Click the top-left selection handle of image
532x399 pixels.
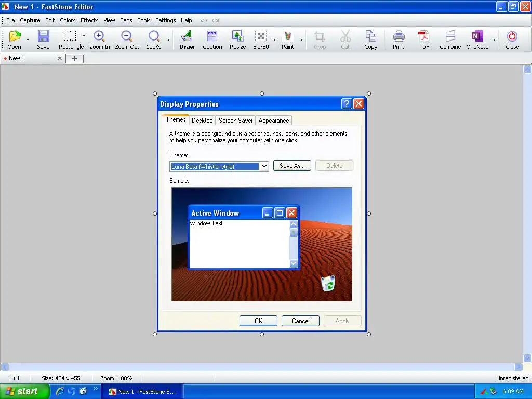click(155, 94)
